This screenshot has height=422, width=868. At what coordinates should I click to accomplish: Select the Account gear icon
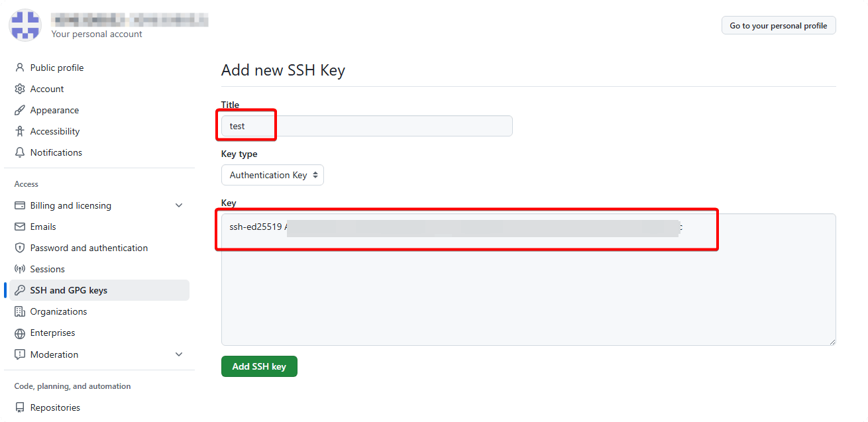pos(19,89)
